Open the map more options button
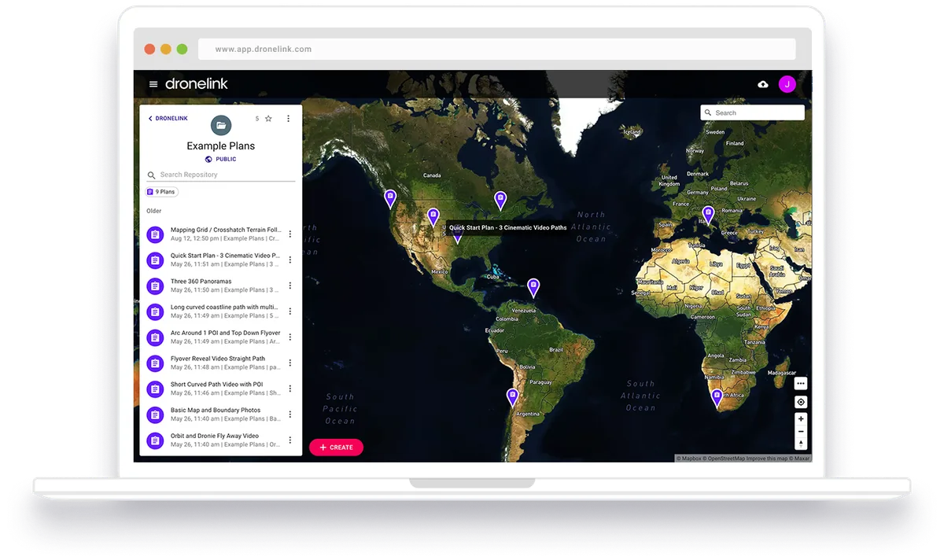This screenshot has width=944, height=560. (801, 384)
